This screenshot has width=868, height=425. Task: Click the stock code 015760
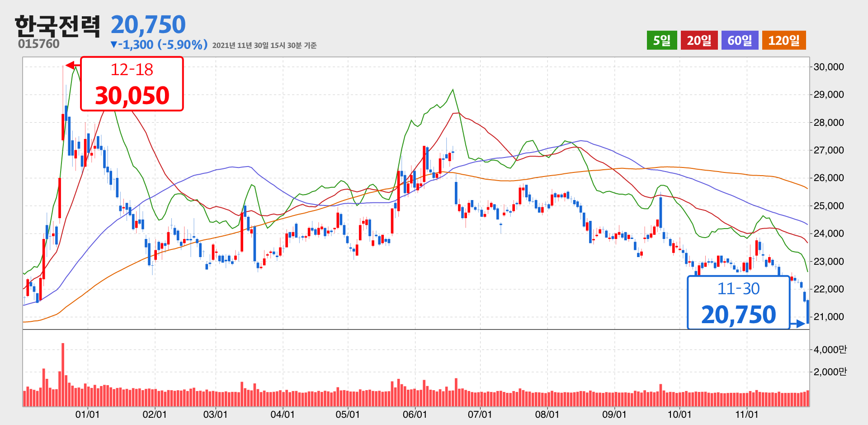pos(39,44)
